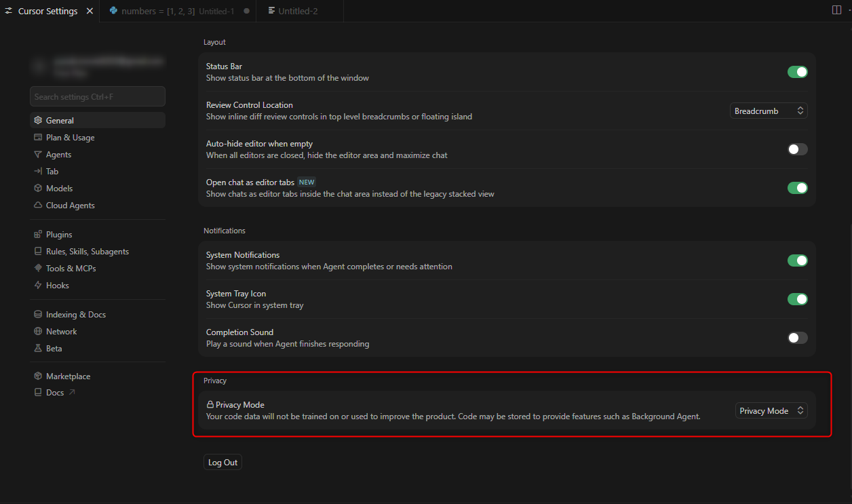Open Cloud Agents via the cloud icon
This screenshot has width=852, height=504.
pos(38,206)
